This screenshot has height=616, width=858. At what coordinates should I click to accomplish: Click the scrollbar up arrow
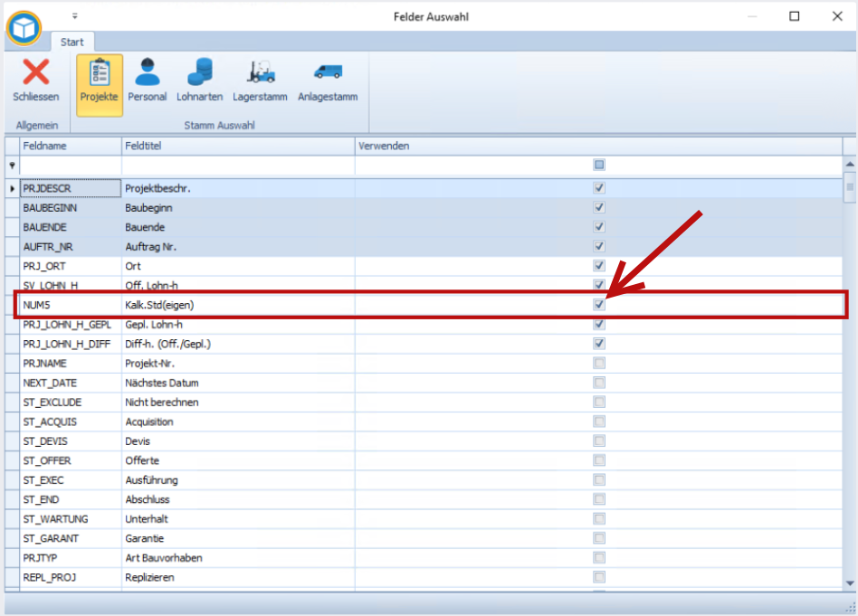850,165
